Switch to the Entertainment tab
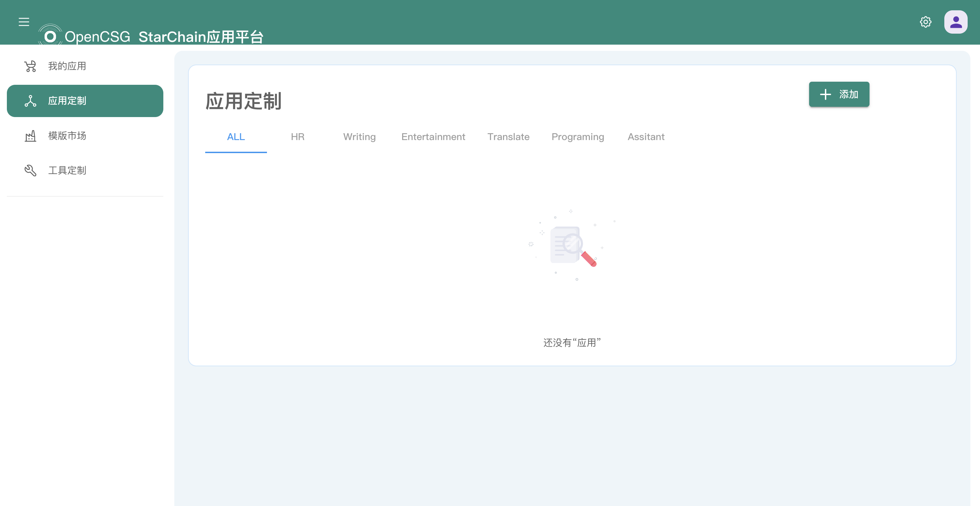 tap(433, 137)
